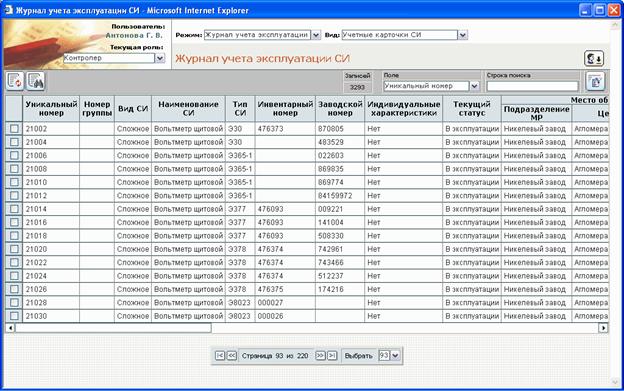Click unique number cell 21016
The image size is (624, 391).
coord(36,222)
